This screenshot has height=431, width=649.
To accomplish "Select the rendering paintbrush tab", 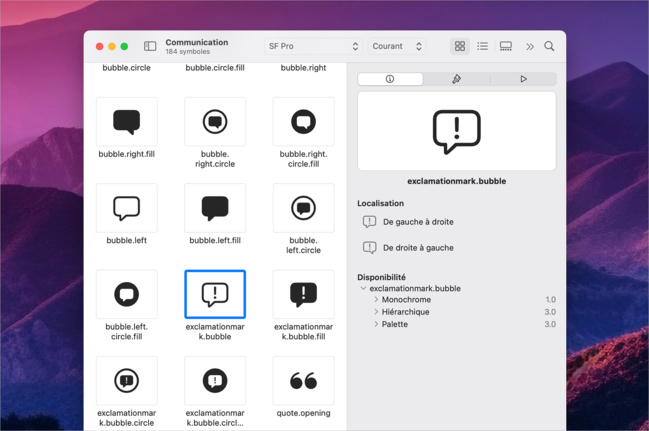I will point(456,79).
